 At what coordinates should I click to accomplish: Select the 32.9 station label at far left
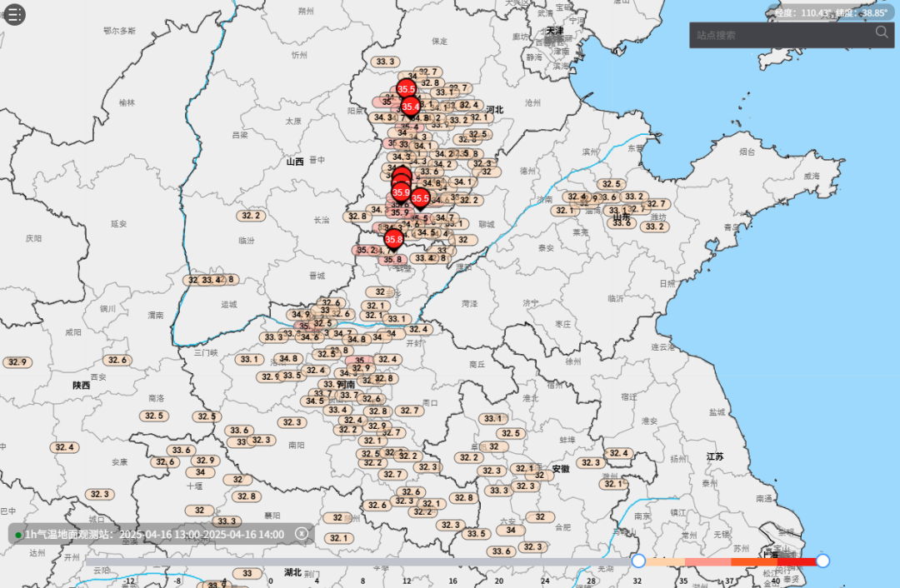(17, 362)
